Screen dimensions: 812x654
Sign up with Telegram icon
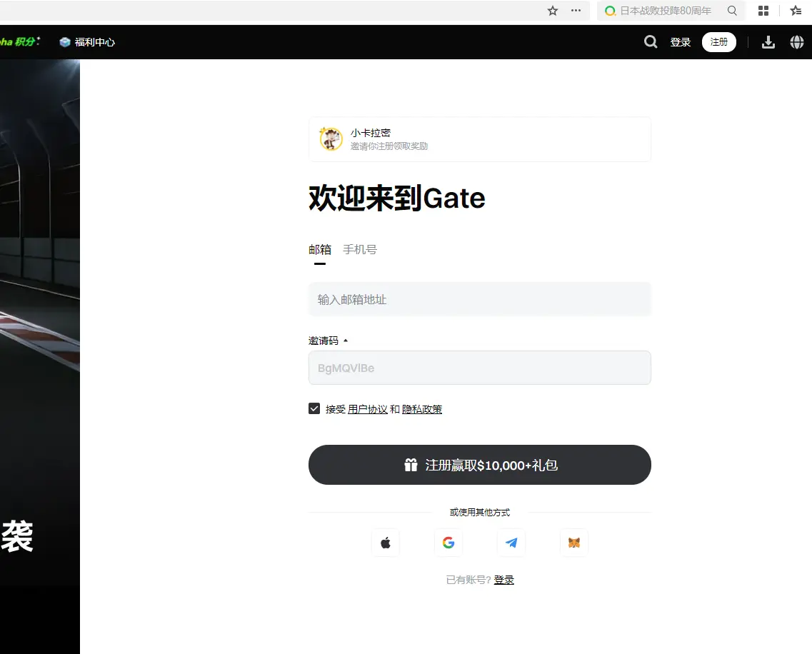511,543
